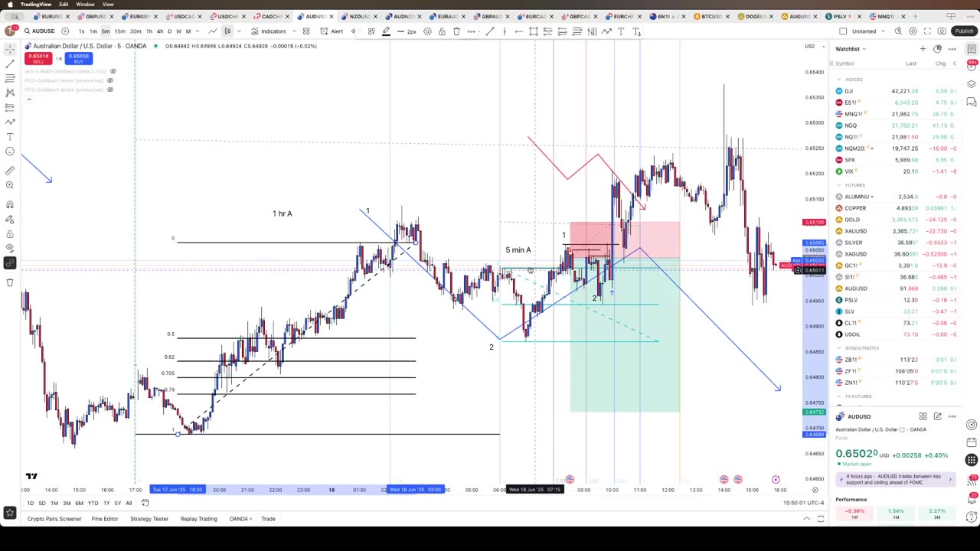Switch to the BTCUSD chart tab
Screen dimensions: 980x551
[x=712, y=16]
